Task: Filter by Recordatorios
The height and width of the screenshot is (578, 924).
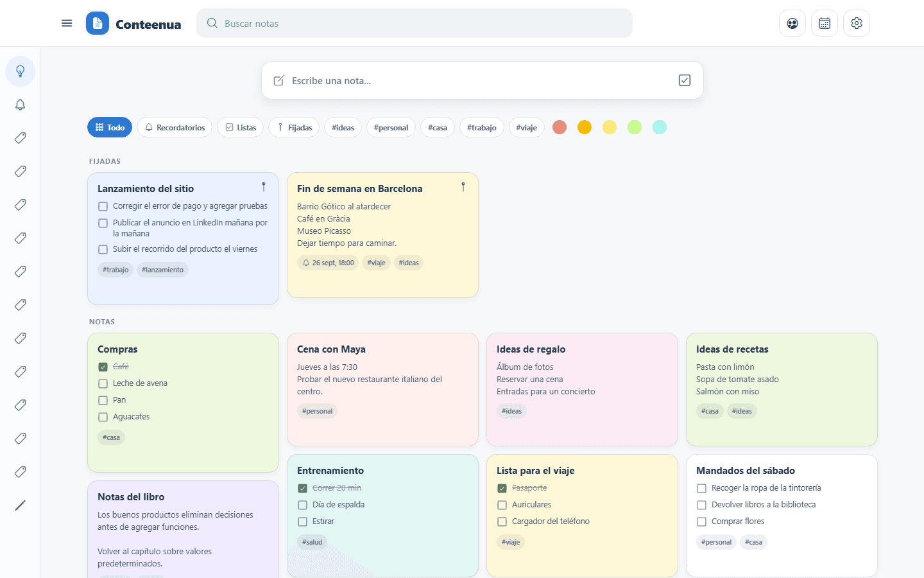Action: coord(175,127)
